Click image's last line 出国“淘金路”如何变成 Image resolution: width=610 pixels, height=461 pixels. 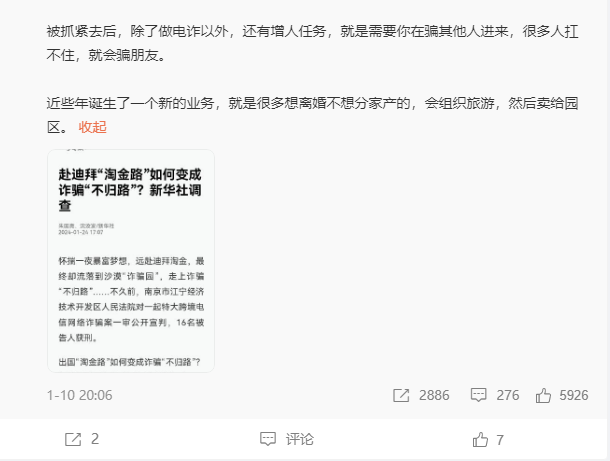130,362
